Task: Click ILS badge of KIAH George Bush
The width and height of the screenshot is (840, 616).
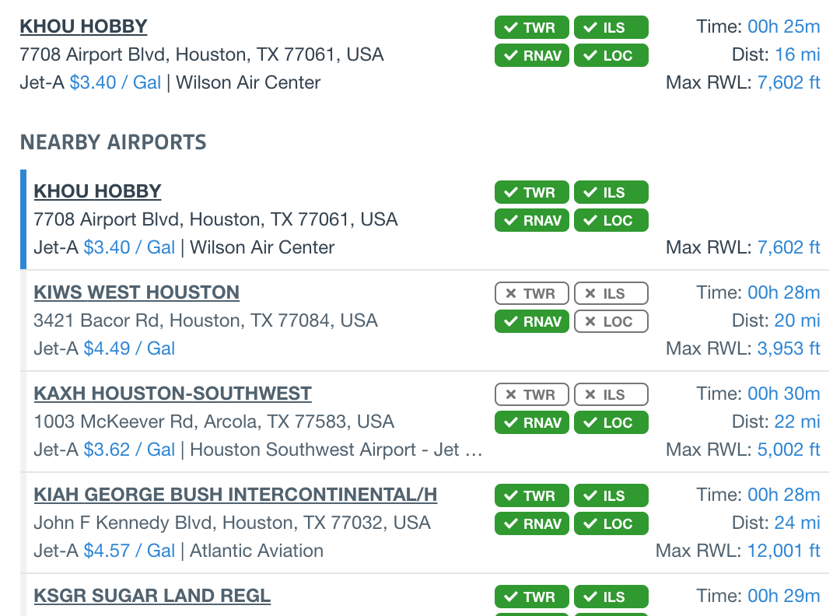Action: [611, 495]
